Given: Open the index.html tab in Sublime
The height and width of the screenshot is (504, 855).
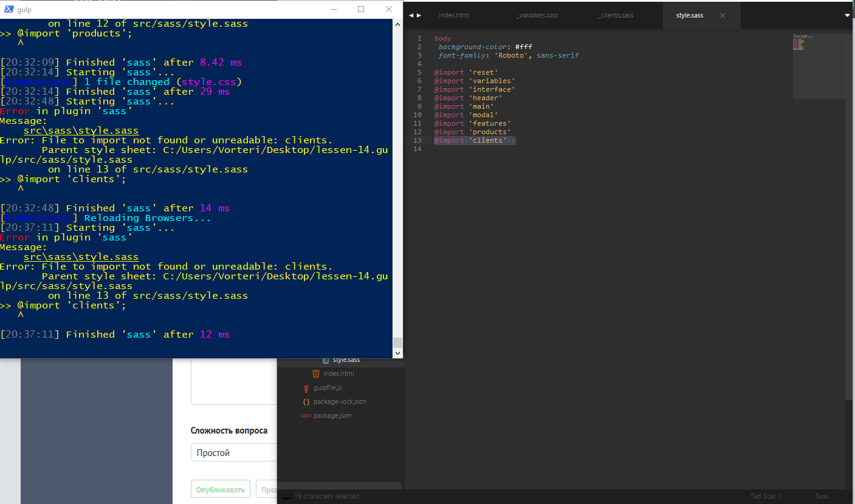Looking at the screenshot, I should point(454,15).
